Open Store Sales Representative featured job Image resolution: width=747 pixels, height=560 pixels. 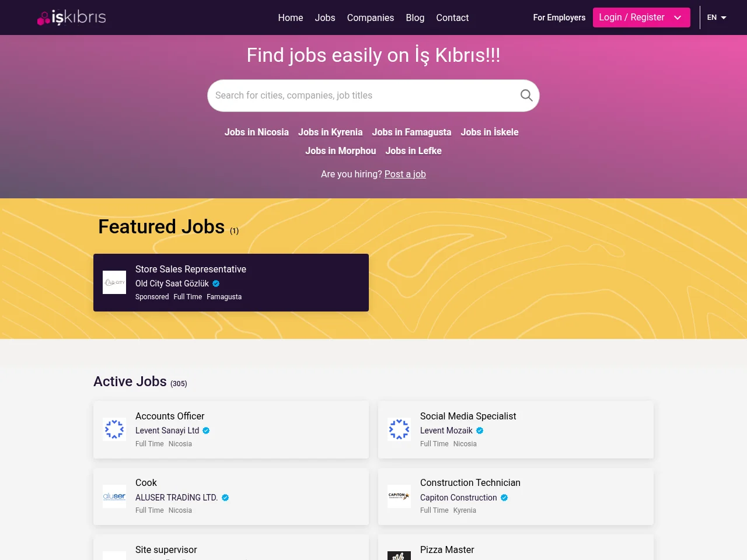coord(191,269)
